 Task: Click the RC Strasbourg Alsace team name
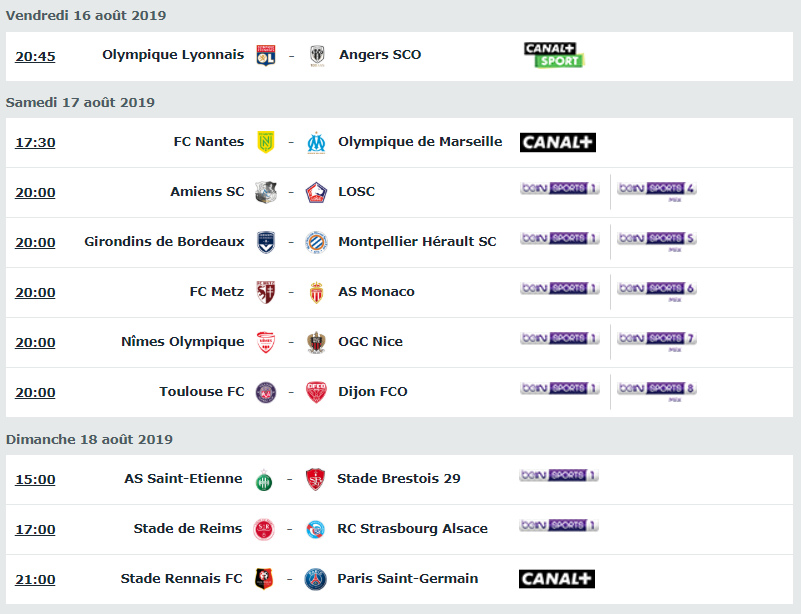point(412,529)
